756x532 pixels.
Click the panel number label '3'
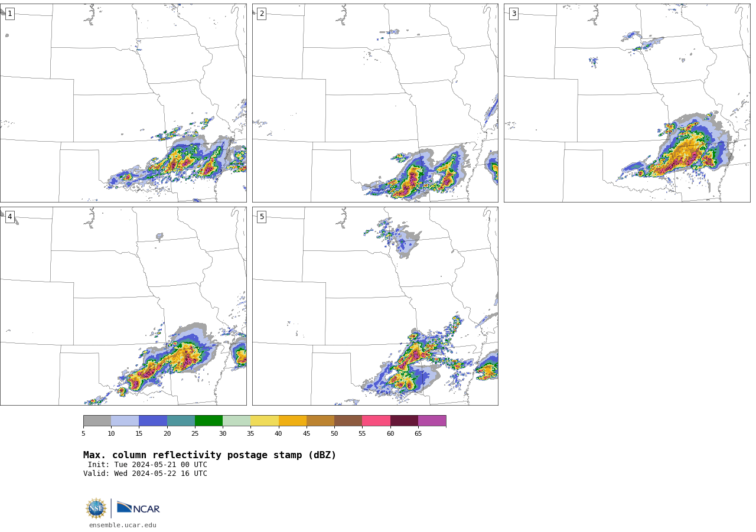click(513, 14)
